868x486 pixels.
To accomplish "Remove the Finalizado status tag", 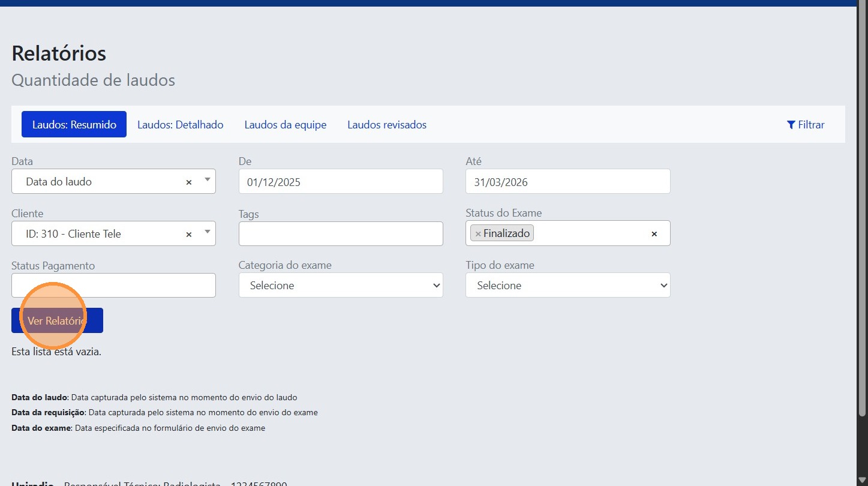I will coord(478,233).
